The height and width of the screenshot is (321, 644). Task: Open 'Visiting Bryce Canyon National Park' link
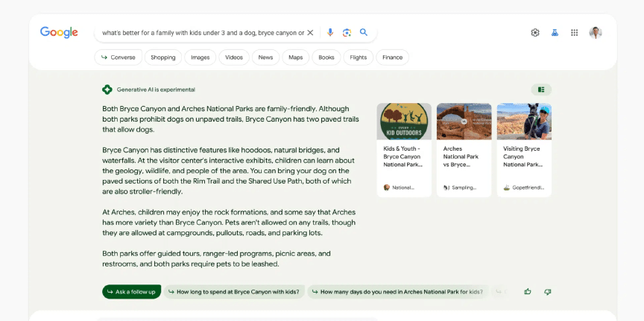coord(523,157)
